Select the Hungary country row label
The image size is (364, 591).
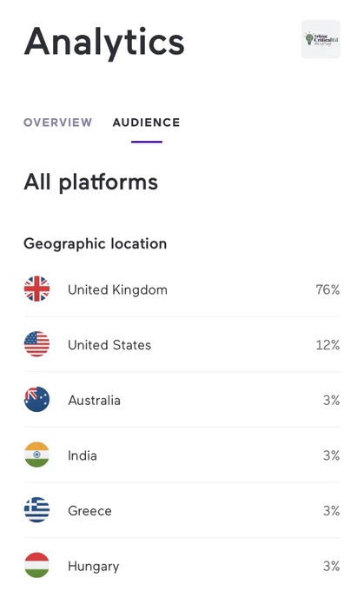tap(94, 567)
